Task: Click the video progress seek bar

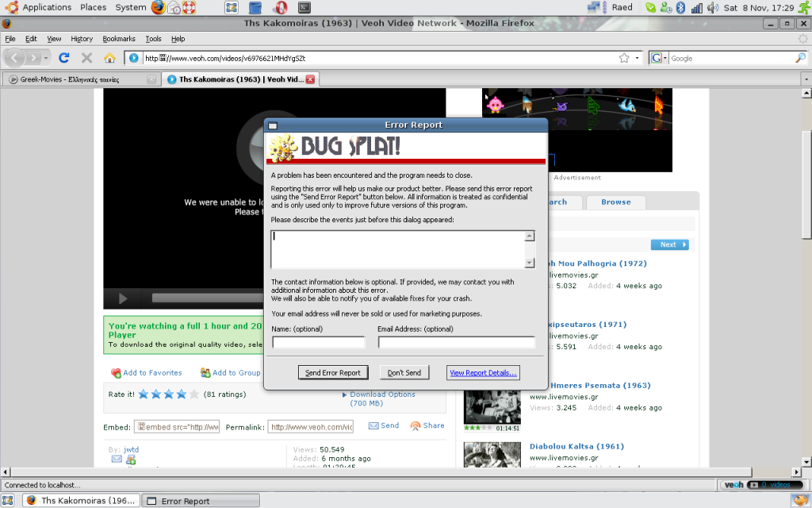Action: coord(209,298)
